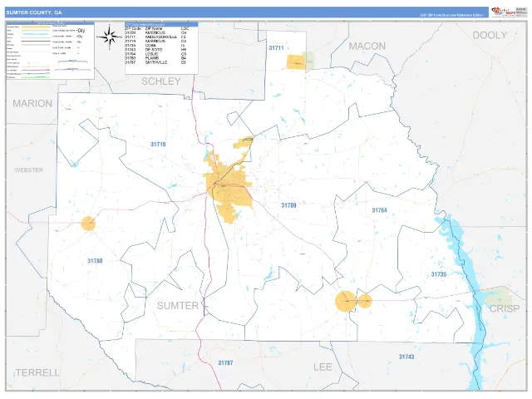Select the CRISP county label
Screen dimensions: 532x399
pos(505,308)
